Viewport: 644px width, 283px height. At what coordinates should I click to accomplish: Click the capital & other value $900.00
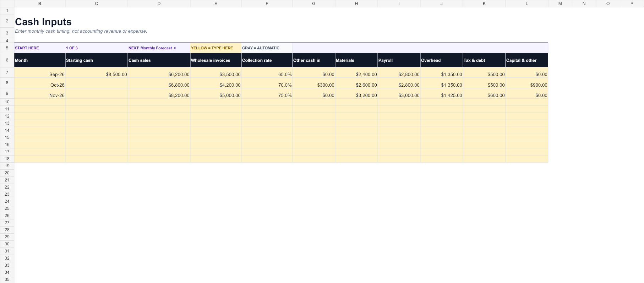(x=527, y=83)
